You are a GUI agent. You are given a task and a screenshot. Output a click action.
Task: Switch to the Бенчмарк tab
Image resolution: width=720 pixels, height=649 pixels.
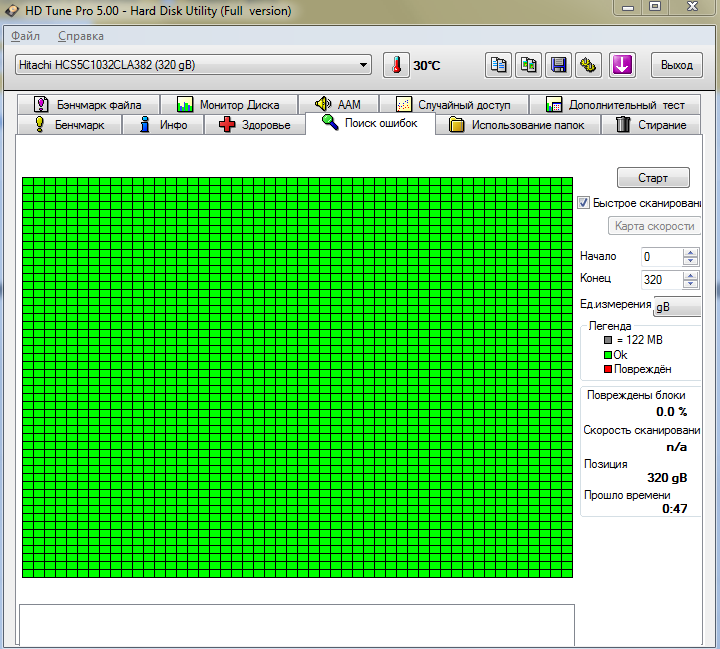pos(69,125)
